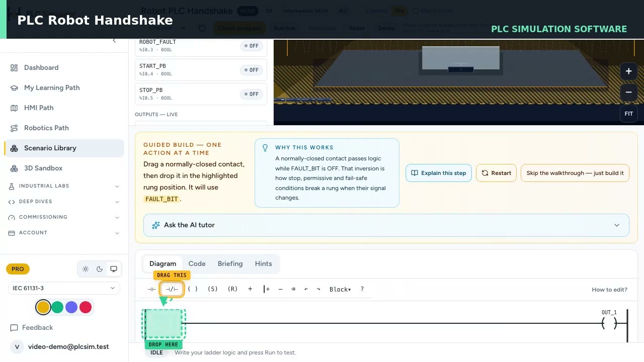Toggle STOP_PB input OFF switch
Screen dimensions: 644x362
[251, 94]
